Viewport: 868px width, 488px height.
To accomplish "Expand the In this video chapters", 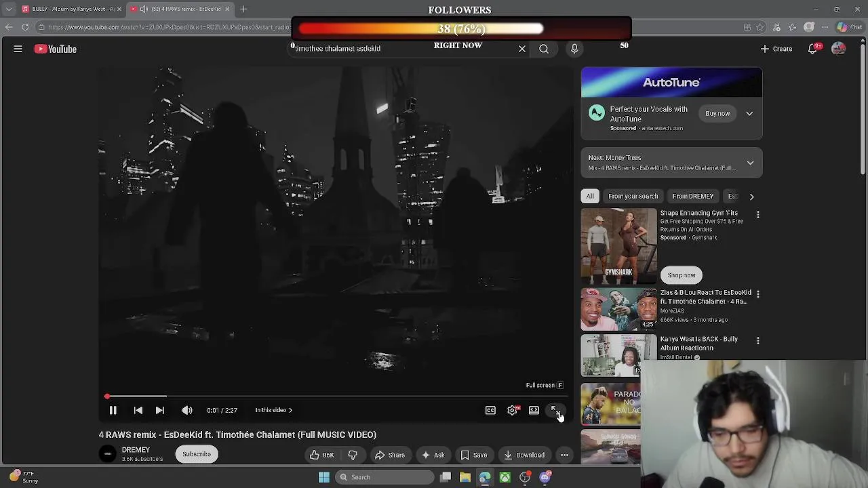I will 273,410.
